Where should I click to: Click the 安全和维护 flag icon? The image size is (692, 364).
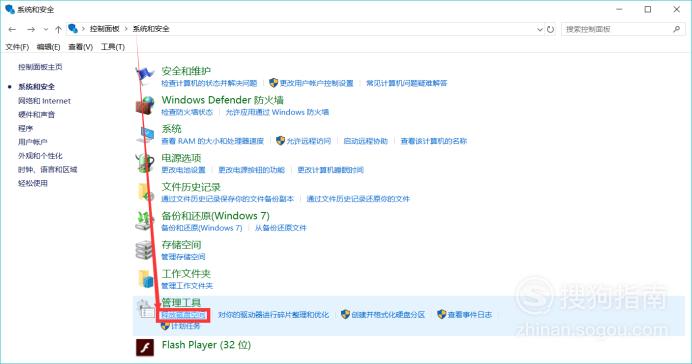point(145,76)
